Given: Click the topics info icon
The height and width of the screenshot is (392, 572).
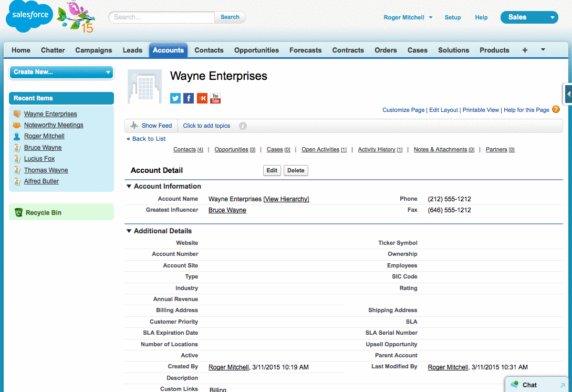Looking at the screenshot, I should (x=243, y=126).
